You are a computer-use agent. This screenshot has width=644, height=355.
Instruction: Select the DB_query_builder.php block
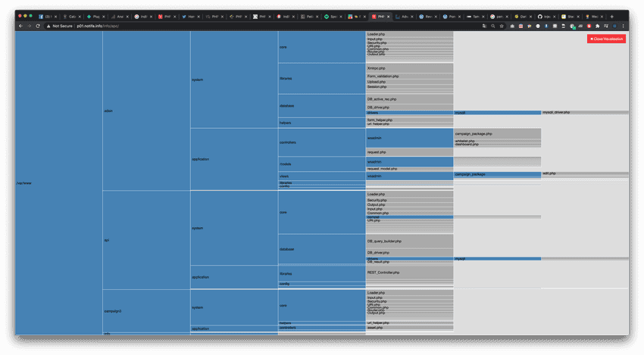pyautogui.click(x=409, y=241)
